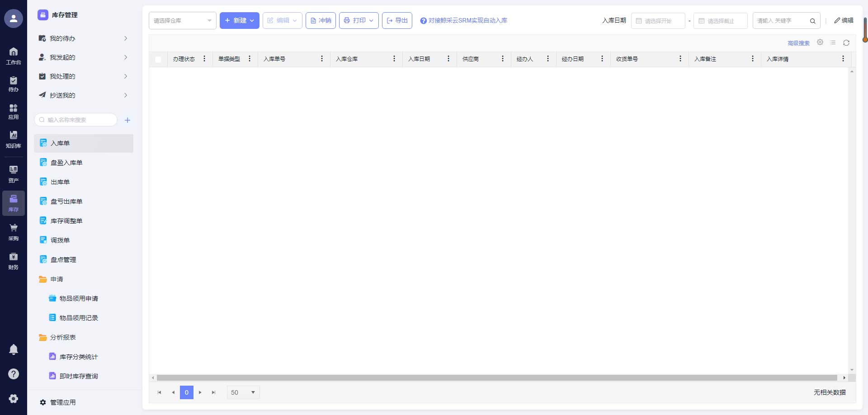The width and height of the screenshot is (868, 415).
Task: Click the plus icon beside sidebar search
Action: click(x=127, y=120)
